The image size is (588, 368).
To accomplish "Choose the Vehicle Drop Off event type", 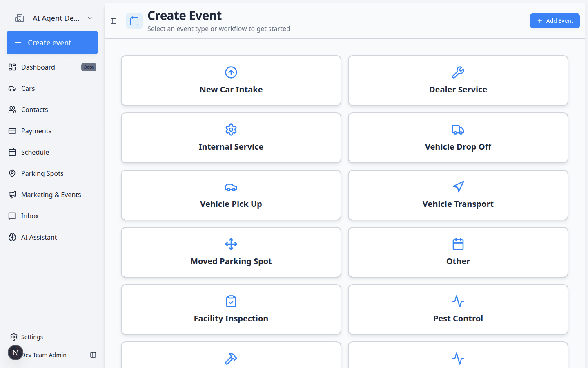I will tap(458, 138).
